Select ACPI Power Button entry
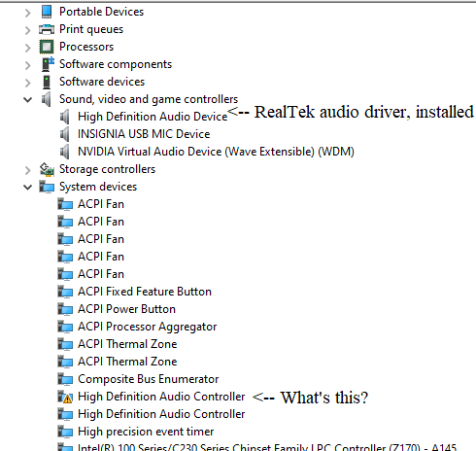Viewport: 476px width, 451px height. 126,309
